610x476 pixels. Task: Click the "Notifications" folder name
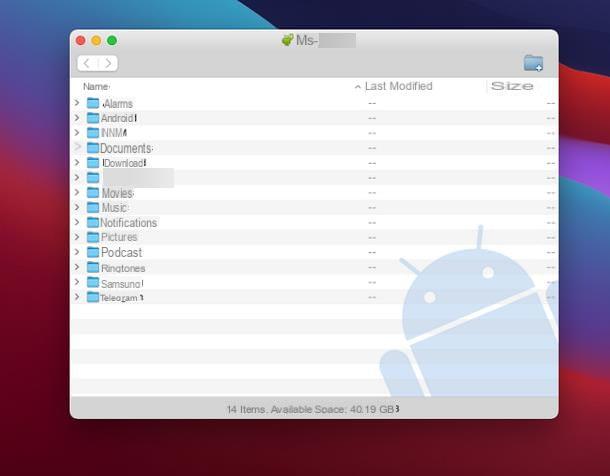coord(128,223)
